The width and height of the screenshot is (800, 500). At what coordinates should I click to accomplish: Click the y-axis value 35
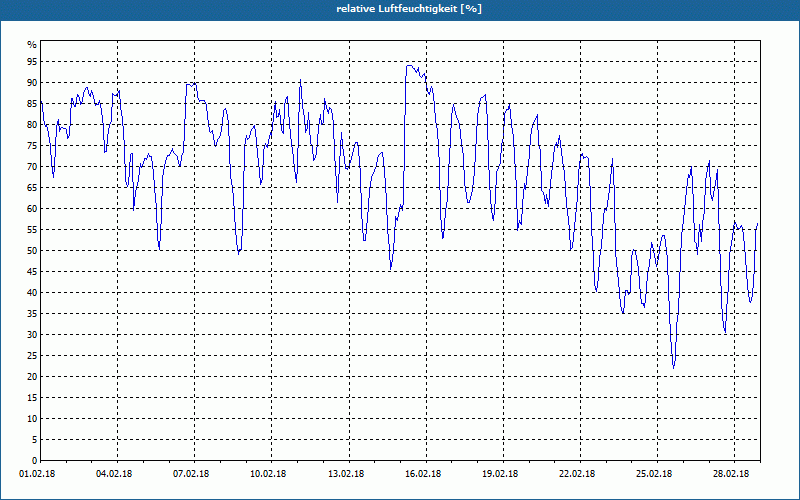[x=32, y=314]
